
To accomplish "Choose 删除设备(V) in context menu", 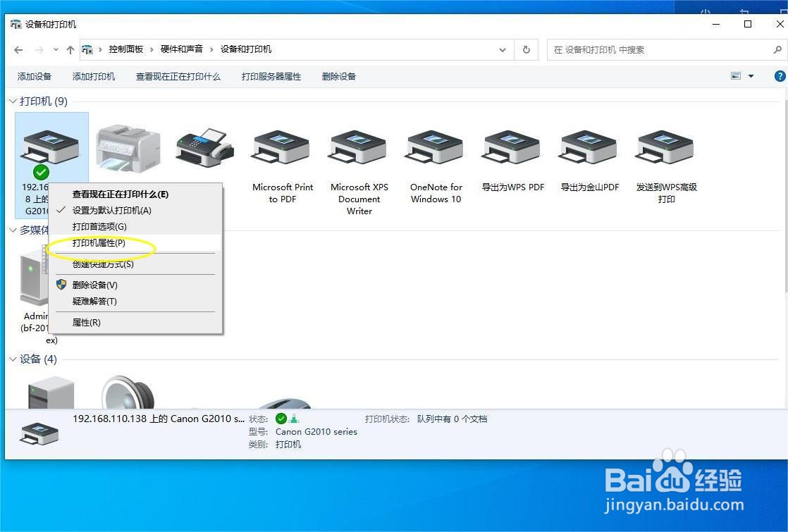I will pos(135,285).
